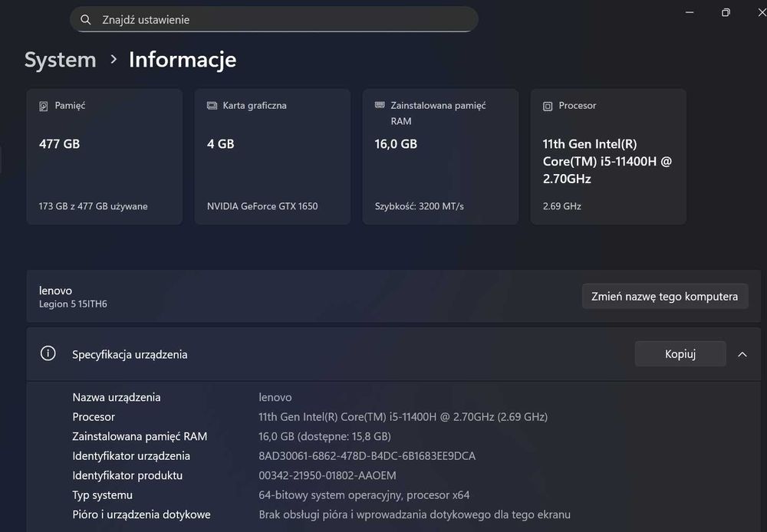Click 'NVIDIA GeForce GTX 1650' text
The image size is (767, 532).
coord(262,206)
